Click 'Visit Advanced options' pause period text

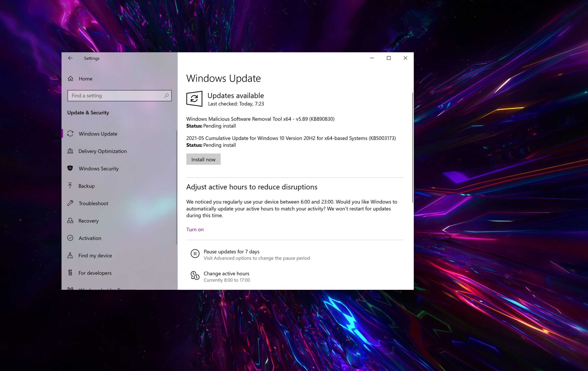[x=257, y=258]
